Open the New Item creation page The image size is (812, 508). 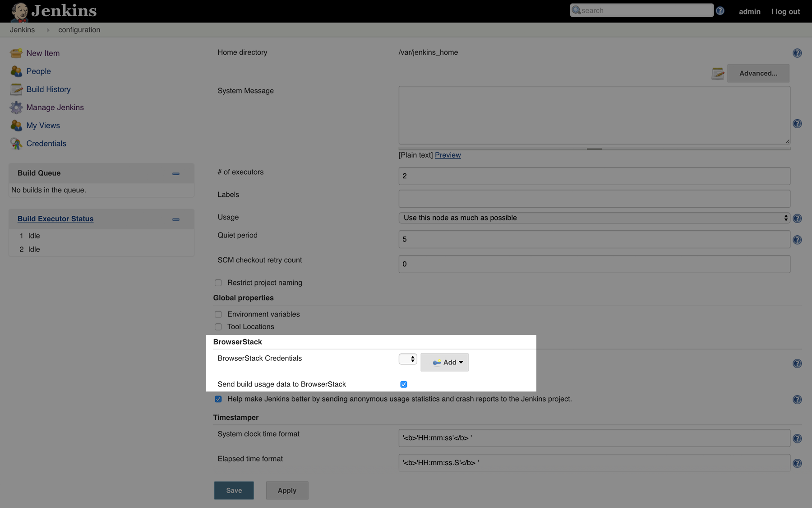[43, 53]
